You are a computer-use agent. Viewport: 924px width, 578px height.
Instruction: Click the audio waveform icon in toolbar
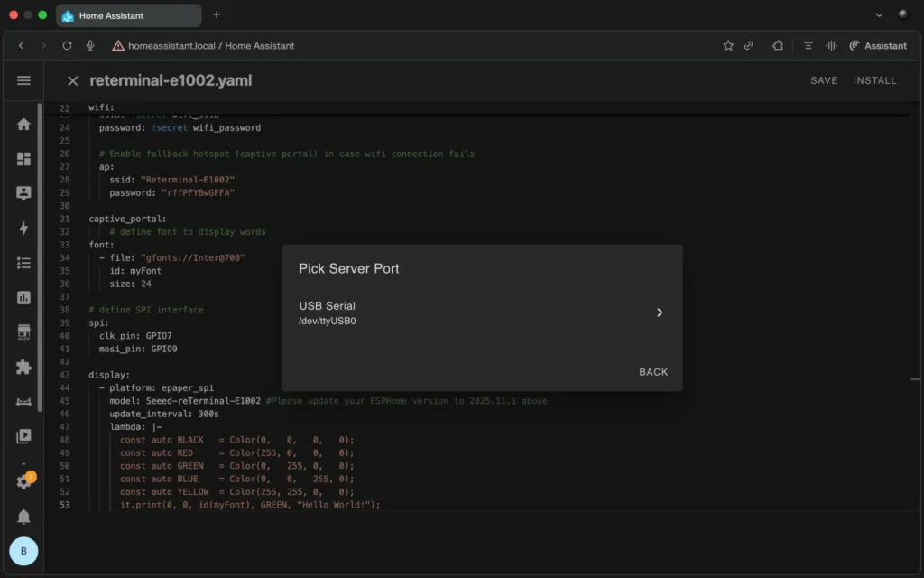[831, 45]
